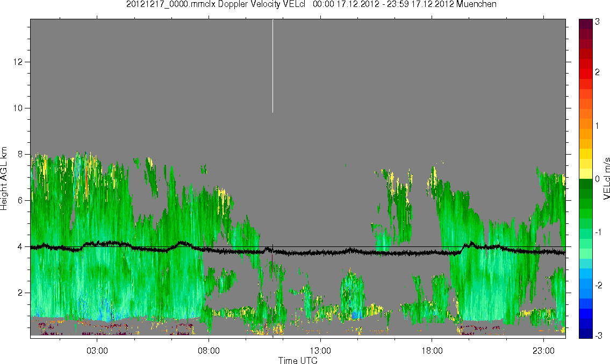Click the 18:00 time tick label

pyautogui.click(x=432, y=351)
